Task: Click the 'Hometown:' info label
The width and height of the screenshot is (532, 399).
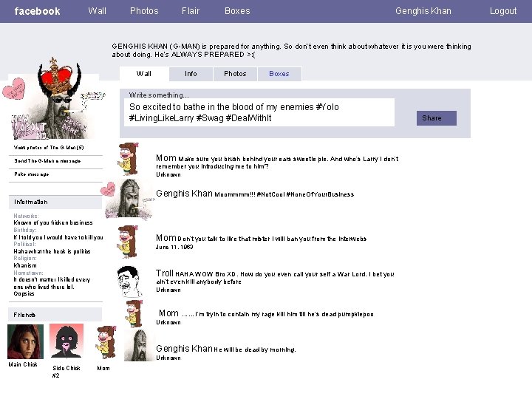Action: [x=28, y=273]
